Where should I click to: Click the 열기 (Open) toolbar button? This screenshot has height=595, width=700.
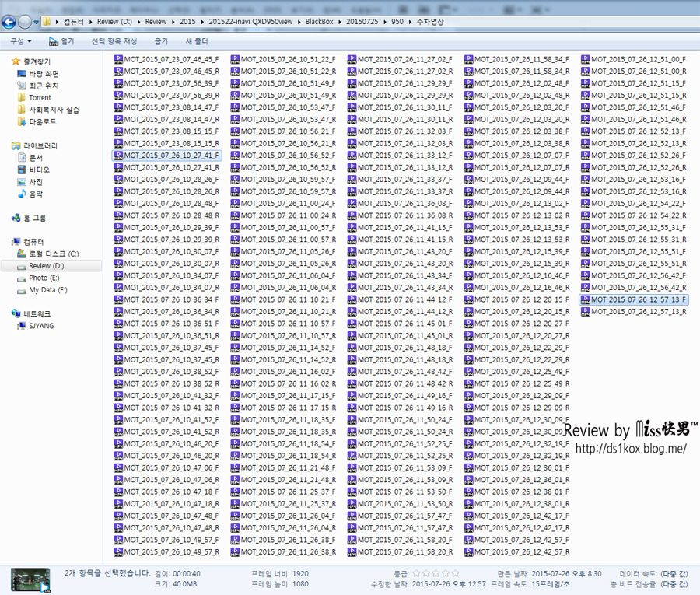pos(61,41)
